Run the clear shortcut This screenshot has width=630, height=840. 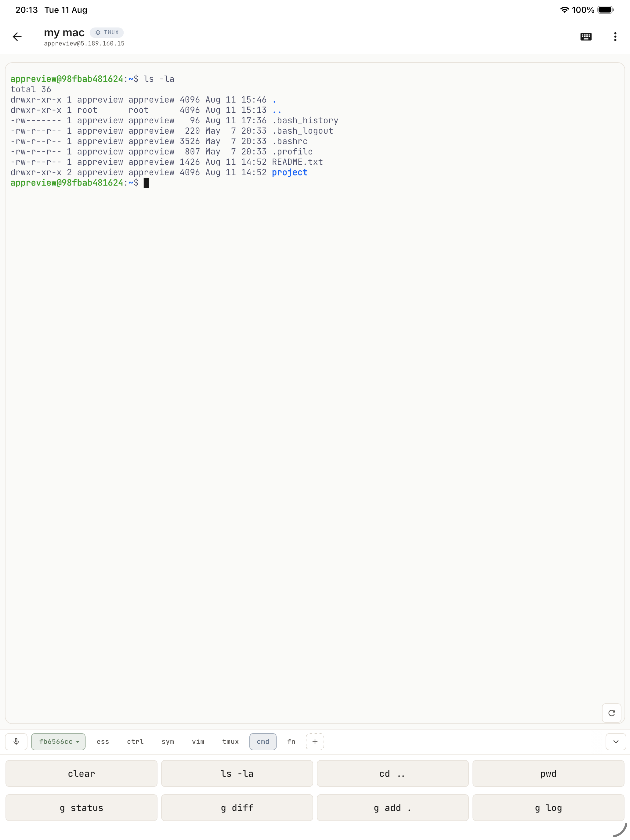pyautogui.click(x=81, y=773)
